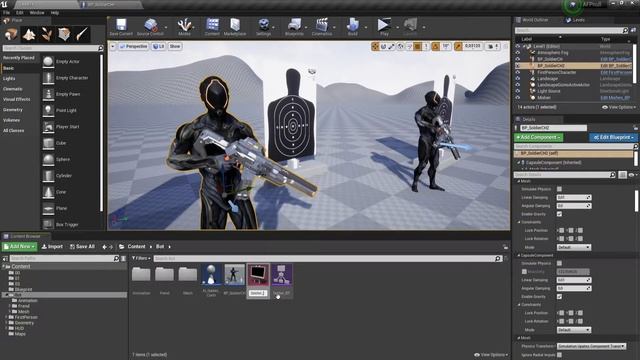Open the Settings toolbar icon
This screenshot has width=640, height=360.
pyautogui.click(x=264, y=25)
